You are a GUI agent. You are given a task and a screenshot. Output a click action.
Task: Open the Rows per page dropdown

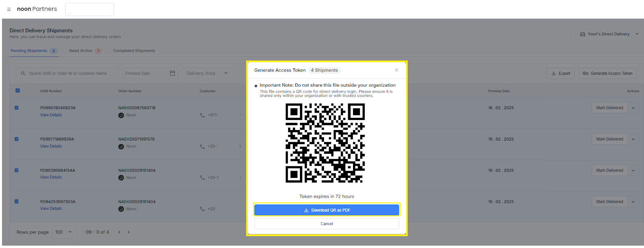[x=64, y=232]
